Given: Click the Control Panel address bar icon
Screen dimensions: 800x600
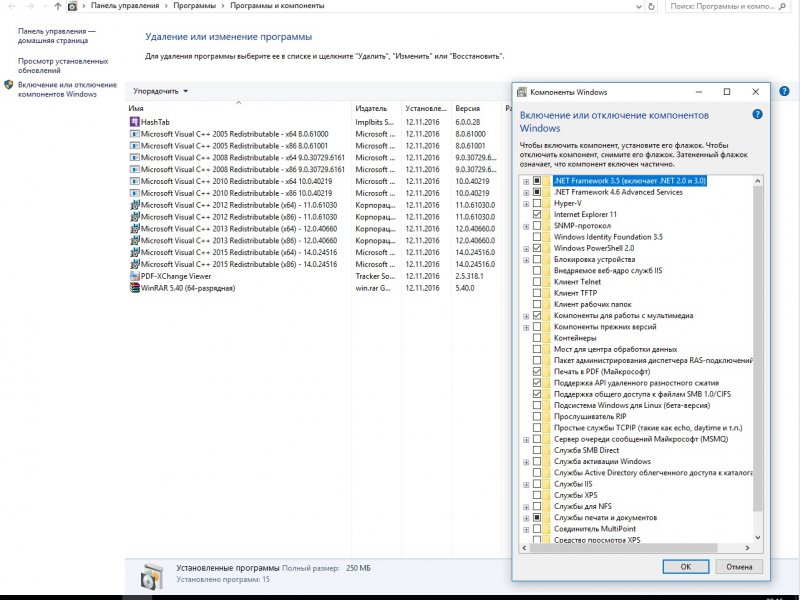Looking at the screenshot, I should point(72,6).
